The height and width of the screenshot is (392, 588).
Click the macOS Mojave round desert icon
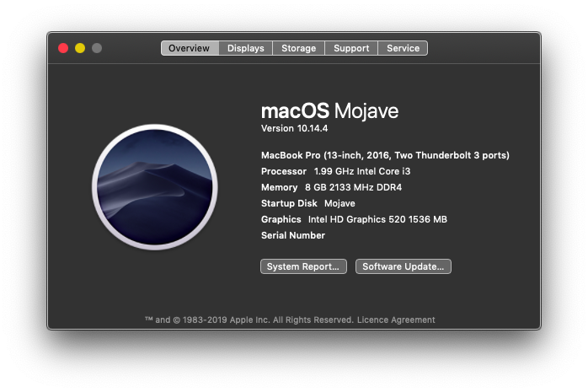(x=155, y=187)
